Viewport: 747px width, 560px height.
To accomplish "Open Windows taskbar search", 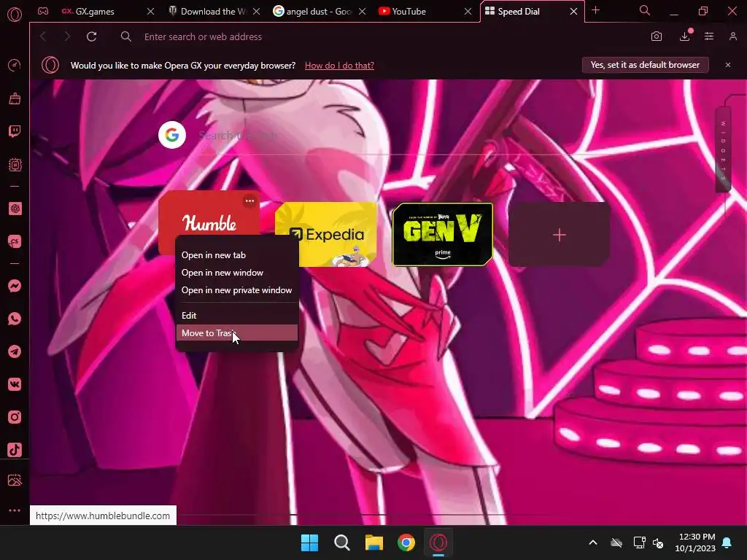I will 341,542.
